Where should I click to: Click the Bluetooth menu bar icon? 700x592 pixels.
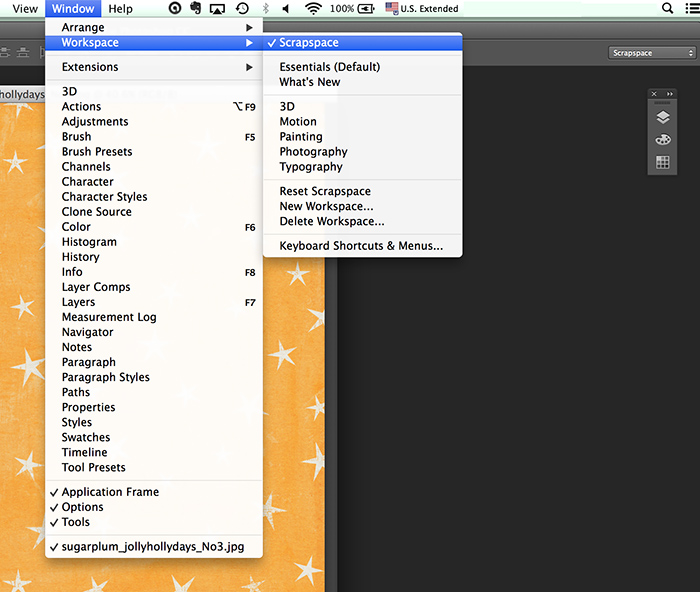266,8
